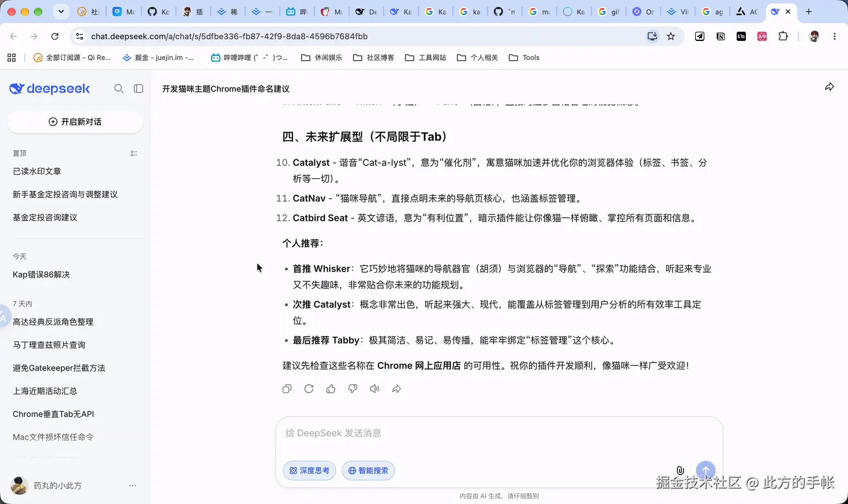The height and width of the screenshot is (504, 848).
Task: Share the response using the arrow icon below it
Action: pos(396,389)
